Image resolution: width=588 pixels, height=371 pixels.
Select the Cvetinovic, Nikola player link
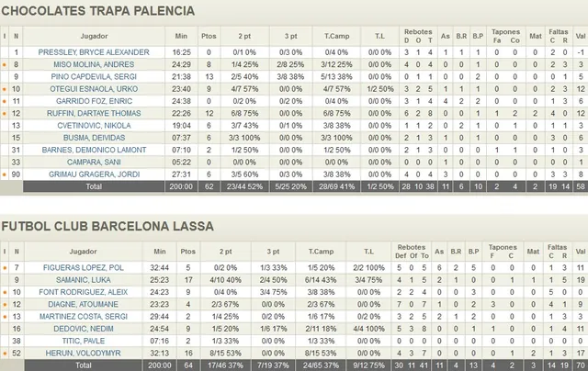(x=93, y=125)
